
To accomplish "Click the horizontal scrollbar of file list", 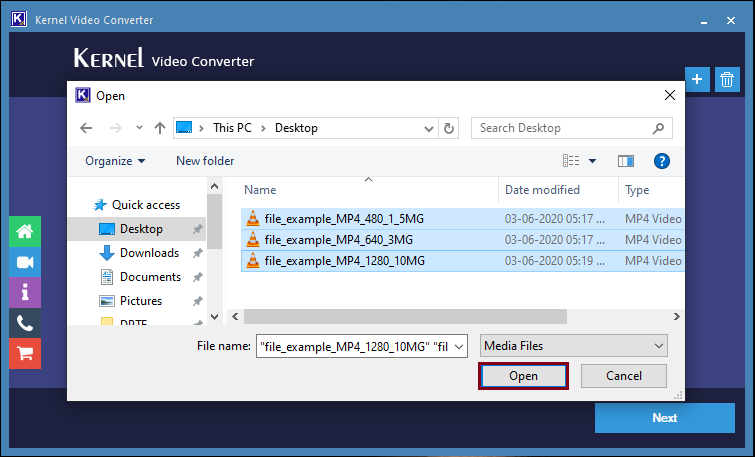I will [405, 316].
